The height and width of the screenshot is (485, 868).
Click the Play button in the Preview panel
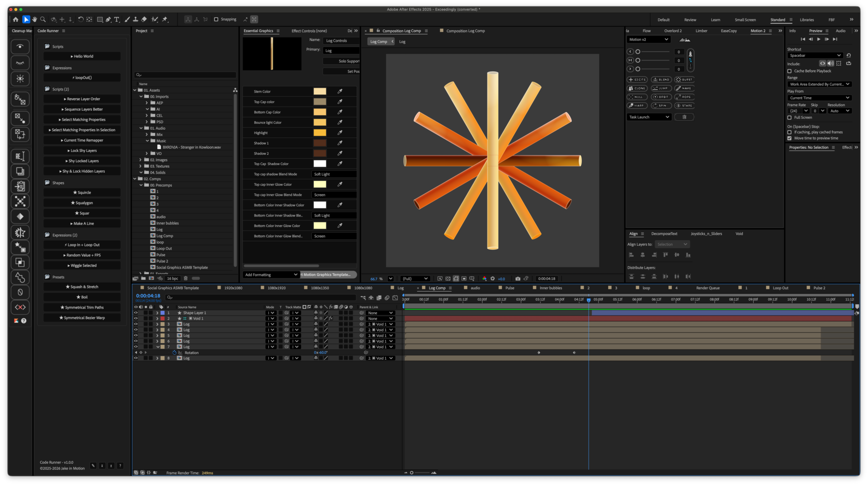[x=819, y=39]
